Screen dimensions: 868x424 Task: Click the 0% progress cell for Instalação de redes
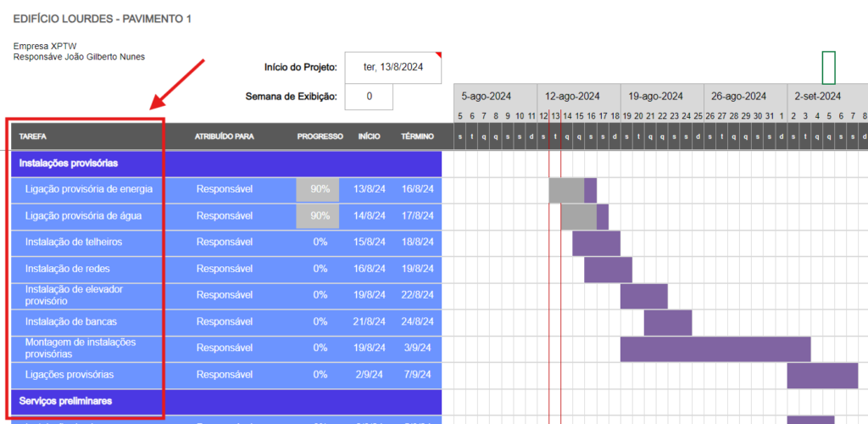320,269
